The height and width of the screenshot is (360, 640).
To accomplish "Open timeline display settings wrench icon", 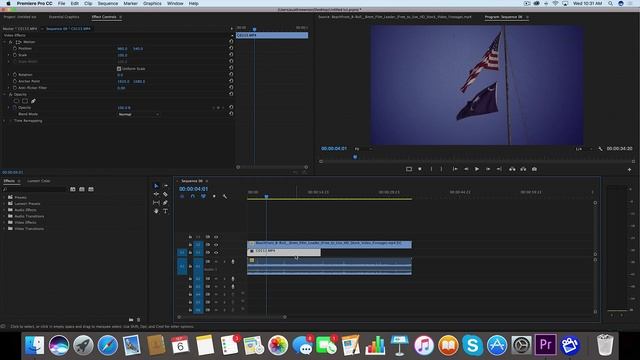I will (x=224, y=196).
